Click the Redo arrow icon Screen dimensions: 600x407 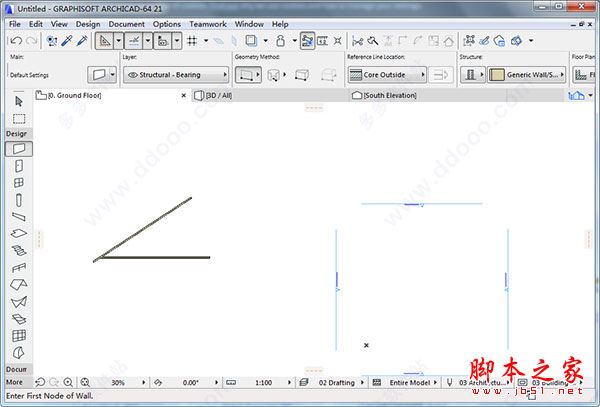click(32, 41)
